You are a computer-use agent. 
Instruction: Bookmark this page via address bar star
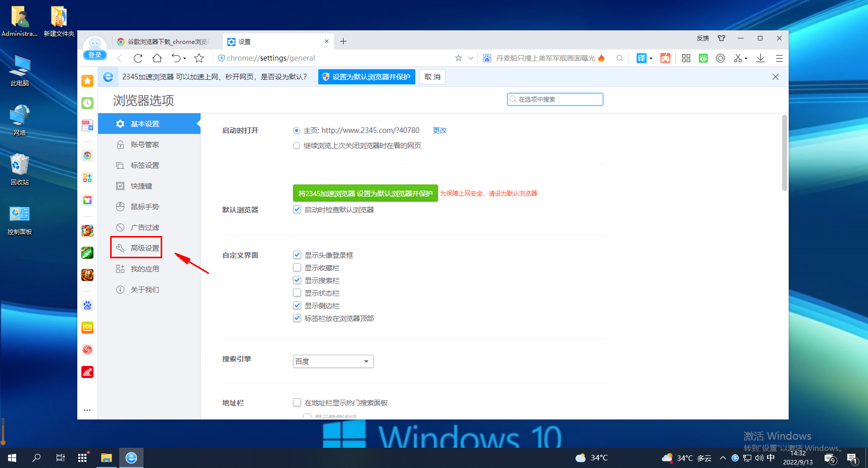[458, 58]
